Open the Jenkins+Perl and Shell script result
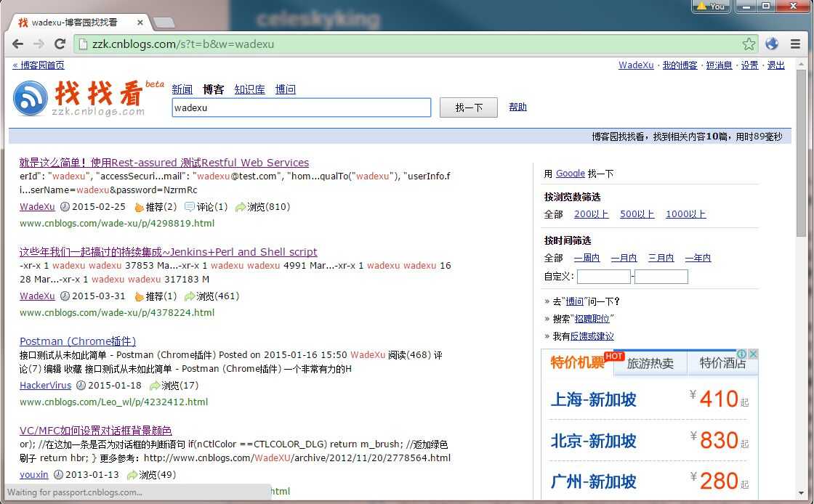 click(x=168, y=252)
